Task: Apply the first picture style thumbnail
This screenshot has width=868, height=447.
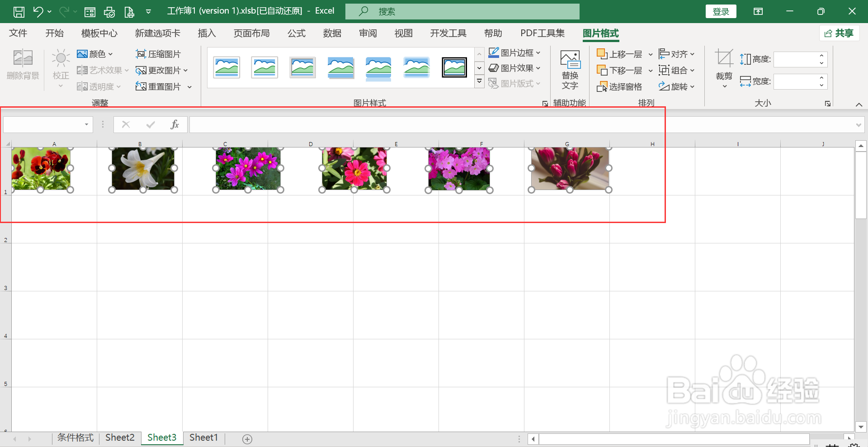Action: pos(226,68)
